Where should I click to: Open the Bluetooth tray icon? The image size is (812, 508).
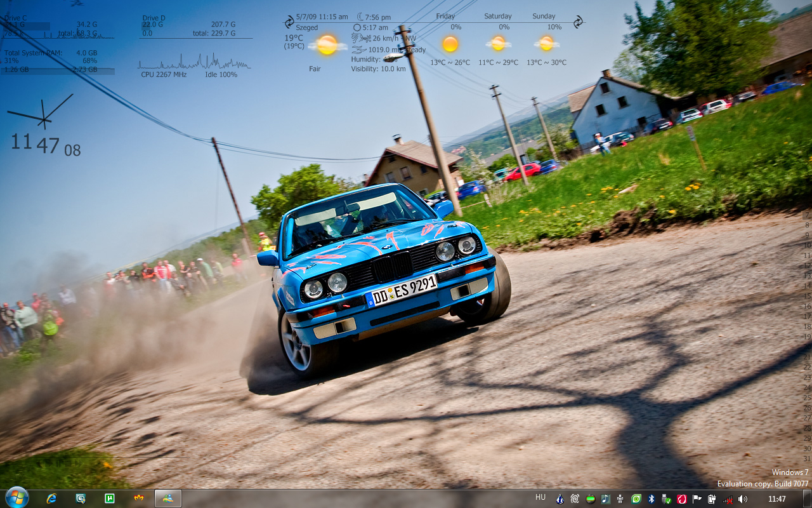coord(651,499)
